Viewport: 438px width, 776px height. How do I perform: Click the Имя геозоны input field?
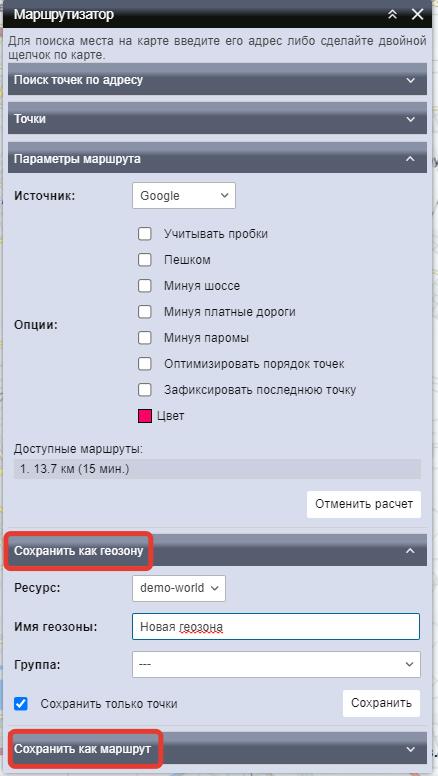(276, 627)
